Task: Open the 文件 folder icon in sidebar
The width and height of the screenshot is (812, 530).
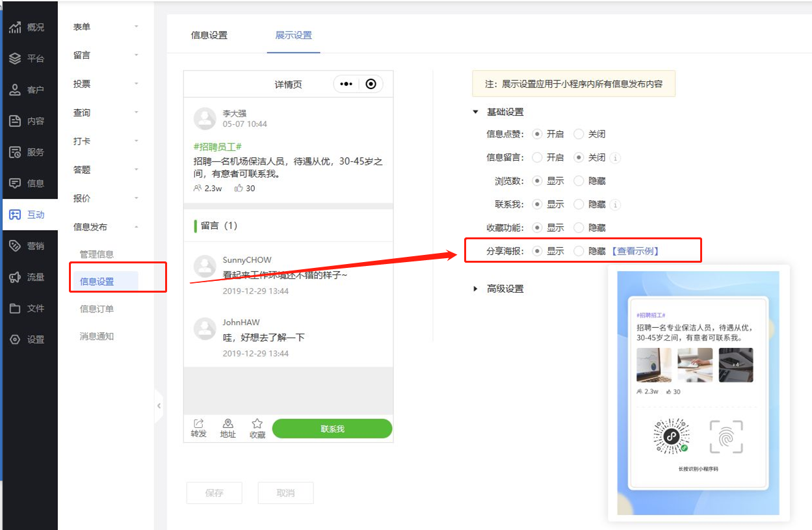Action: click(15, 308)
